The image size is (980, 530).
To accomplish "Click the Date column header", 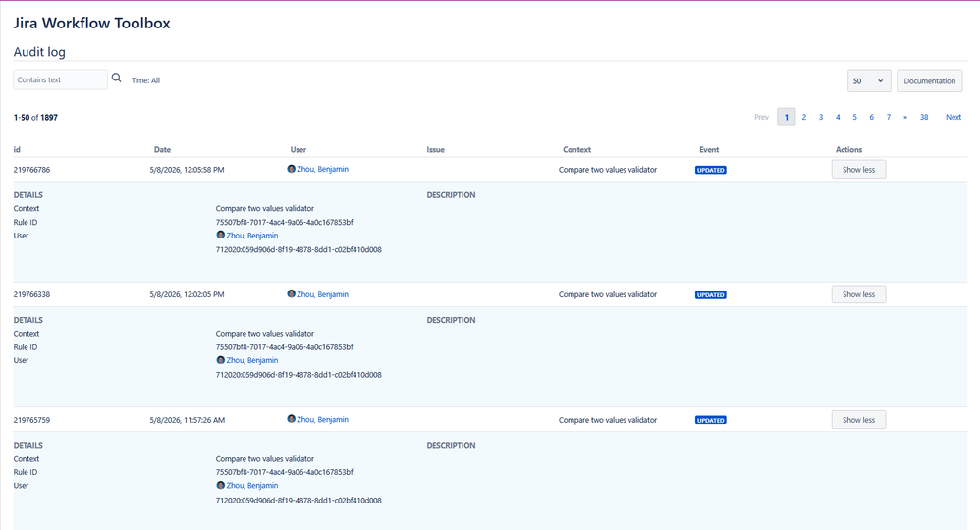I will (x=162, y=149).
